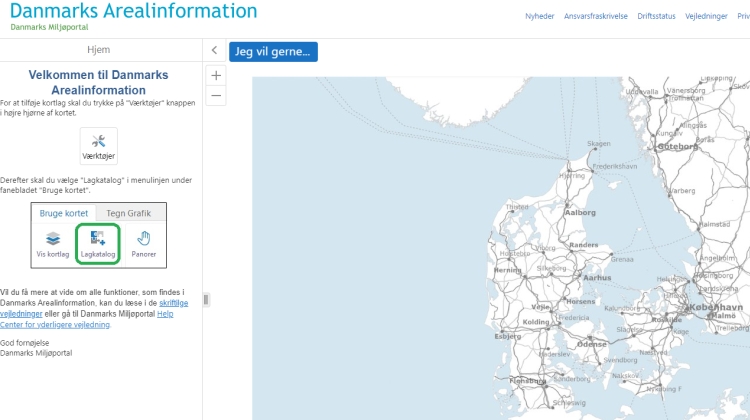Viewport: 750px width, 420px height.
Task: Click Uddevalla on the map
Action: [642, 91]
